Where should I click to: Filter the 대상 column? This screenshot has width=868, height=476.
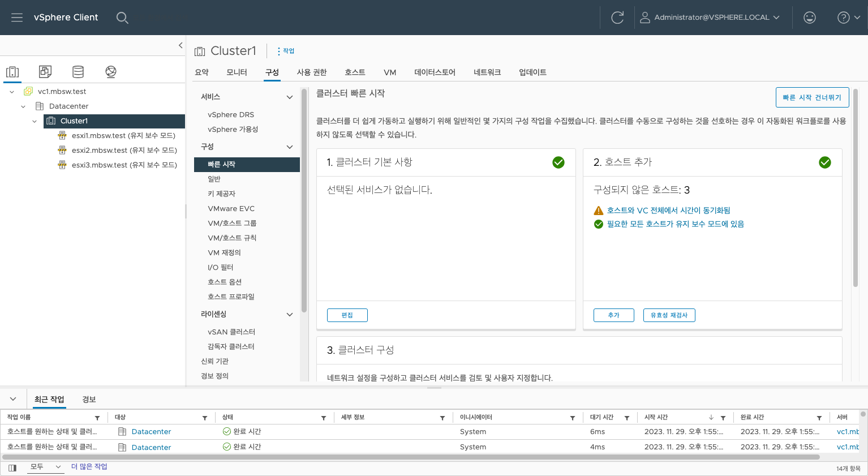coord(205,418)
